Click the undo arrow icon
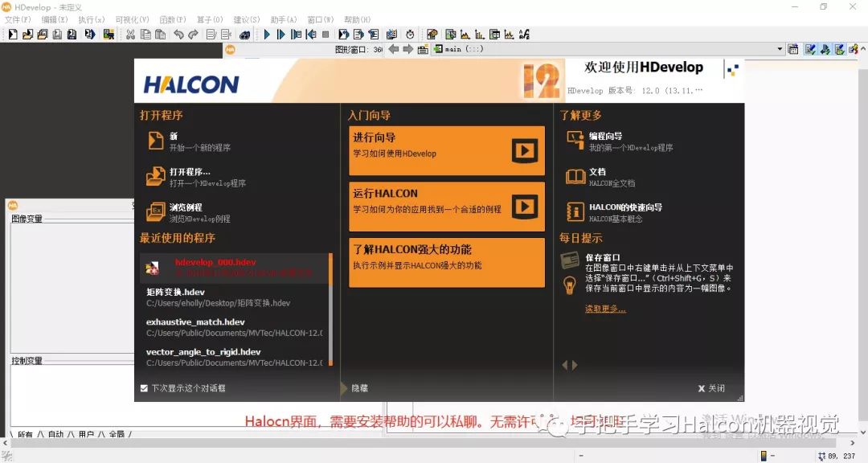868x463 pixels. click(178, 35)
